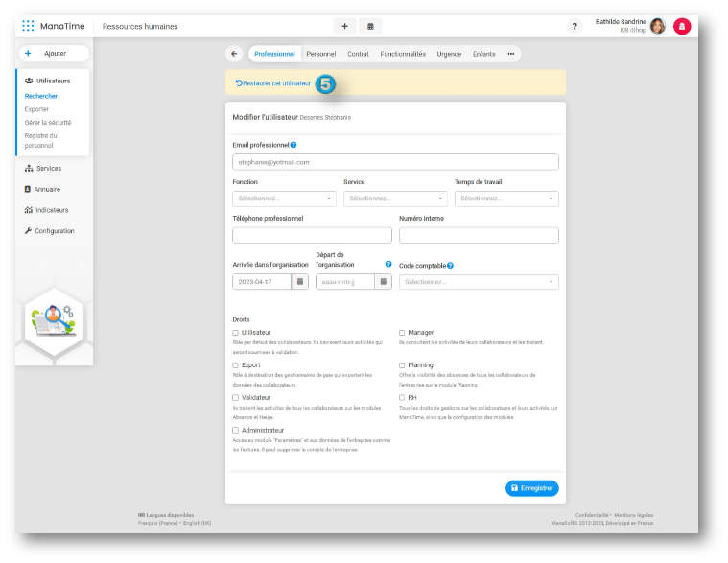Viewport: 728px width, 563px height.
Task: Open the calendar icon in top bar
Action: tap(370, 27)
